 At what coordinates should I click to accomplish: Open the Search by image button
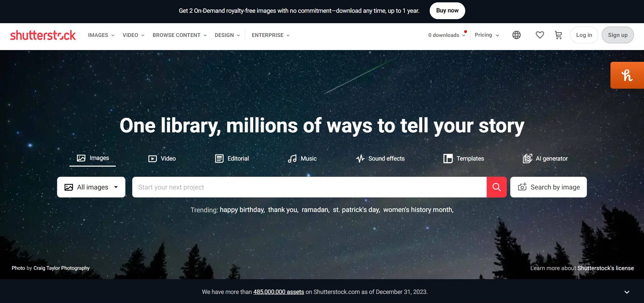pyautogui.click(x=548, y=187)
